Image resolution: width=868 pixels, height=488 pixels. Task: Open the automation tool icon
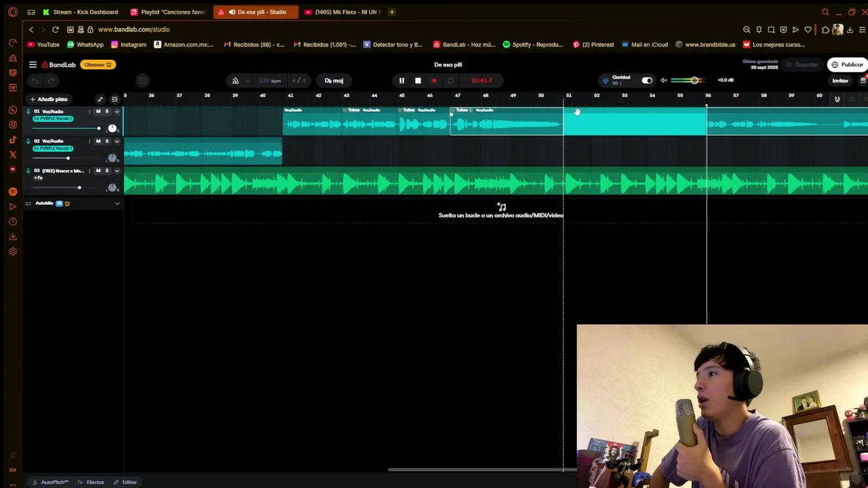tap(100, 99)
